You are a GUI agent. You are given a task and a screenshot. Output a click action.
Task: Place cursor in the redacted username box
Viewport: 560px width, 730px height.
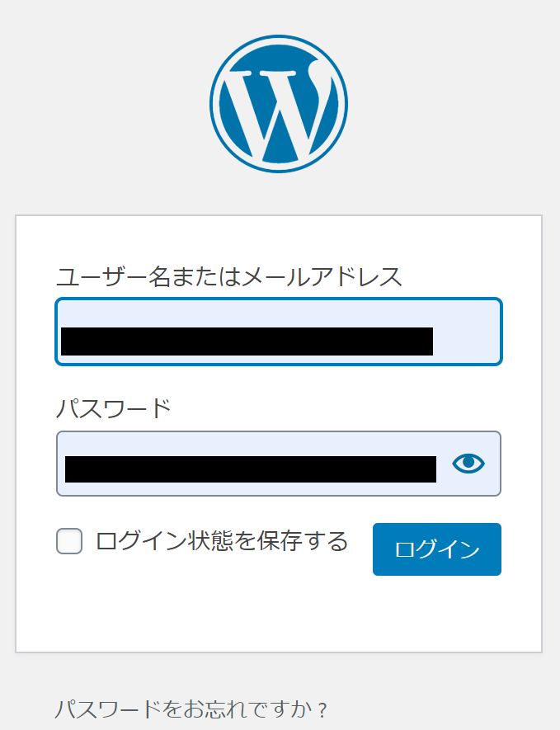point(279,332)
